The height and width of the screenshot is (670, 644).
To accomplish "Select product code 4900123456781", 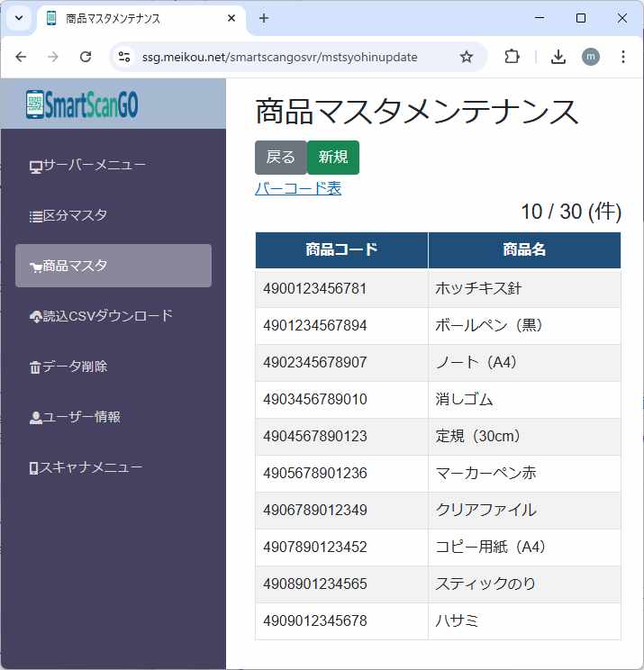I will (x=315, y=288).
